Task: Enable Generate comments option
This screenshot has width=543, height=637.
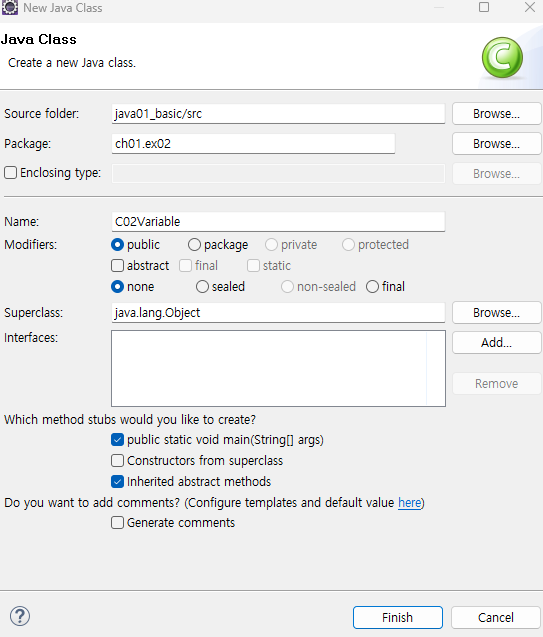Action: tap(117, 522)
